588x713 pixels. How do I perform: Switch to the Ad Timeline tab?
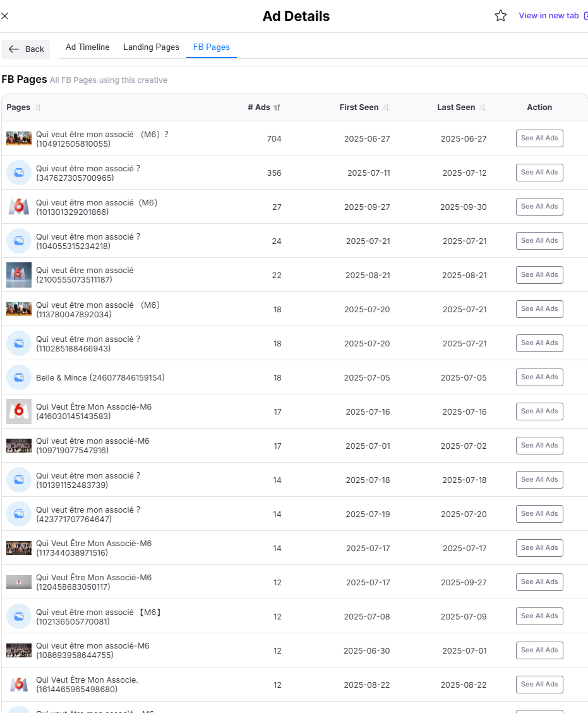87,47
